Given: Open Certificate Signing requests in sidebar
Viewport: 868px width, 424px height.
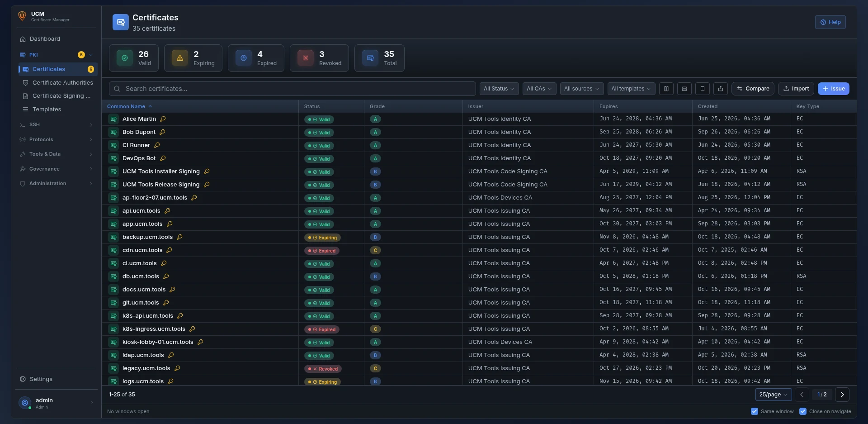Looking at the screenshot, I should click(58, 96).
